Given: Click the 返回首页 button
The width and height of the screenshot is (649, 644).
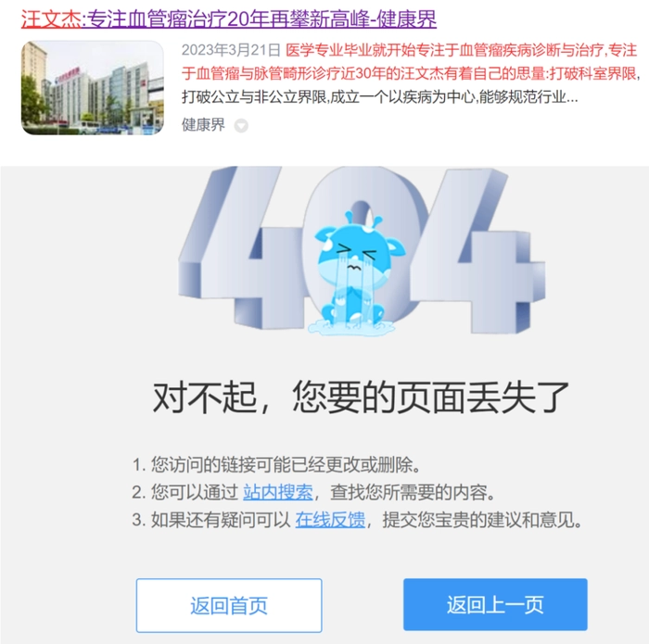Looking at the screenshot, I should point(229,605).
